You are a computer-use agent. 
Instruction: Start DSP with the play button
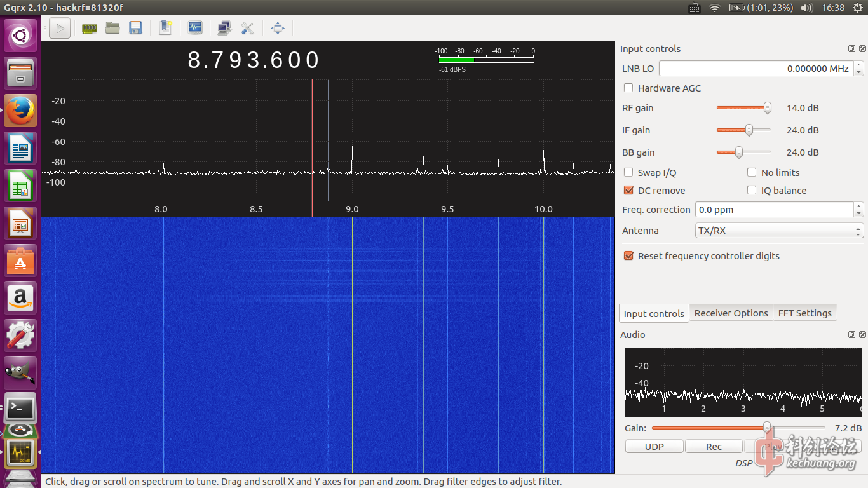(x=60, y=28)
